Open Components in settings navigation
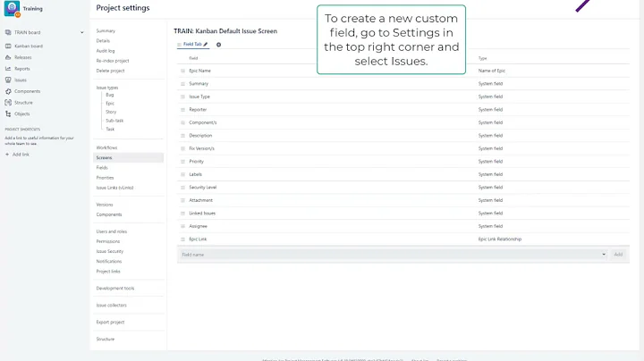 109,214
